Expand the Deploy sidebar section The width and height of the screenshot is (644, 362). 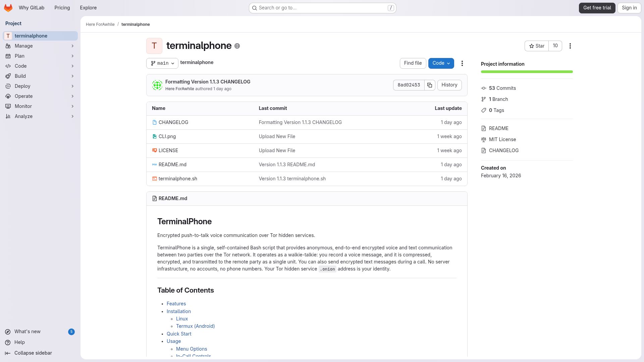point(40,86)
